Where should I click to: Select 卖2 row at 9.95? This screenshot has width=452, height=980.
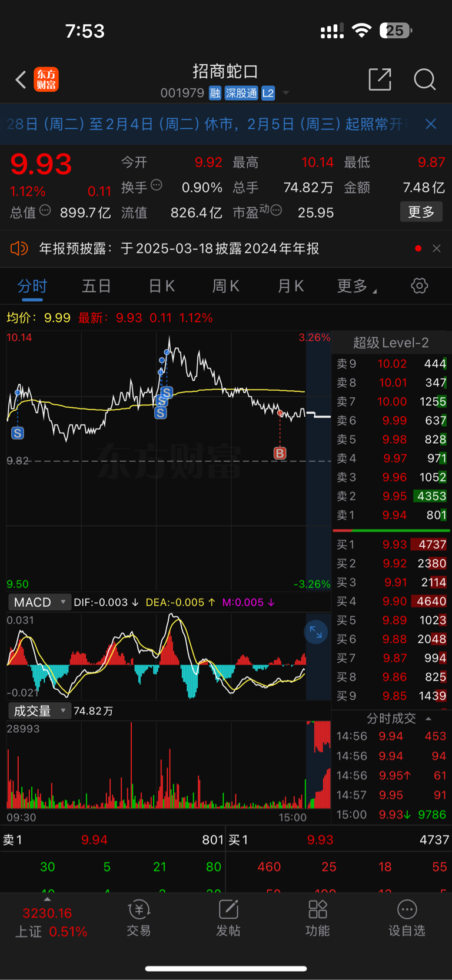tap(391, 496)
